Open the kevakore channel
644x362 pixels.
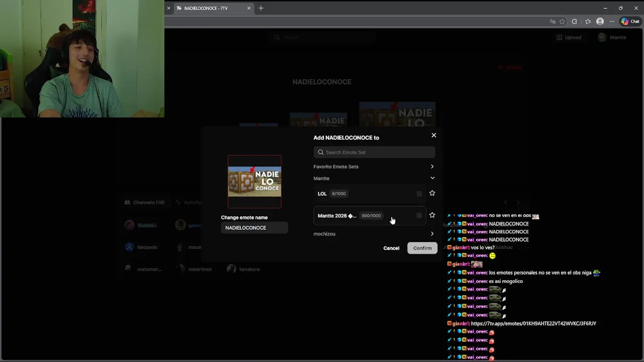(244, 269)
